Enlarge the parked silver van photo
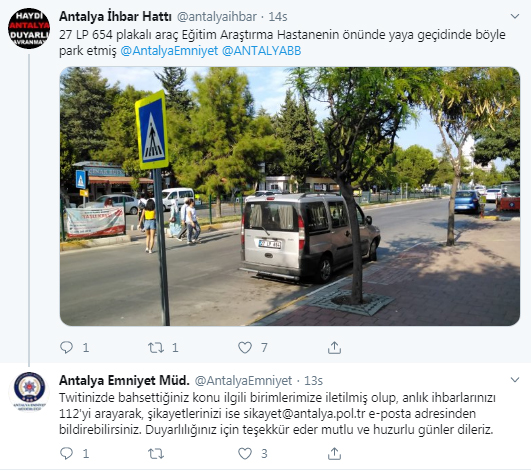The width and height of the screenshot is (531, 472). (290, 196)
